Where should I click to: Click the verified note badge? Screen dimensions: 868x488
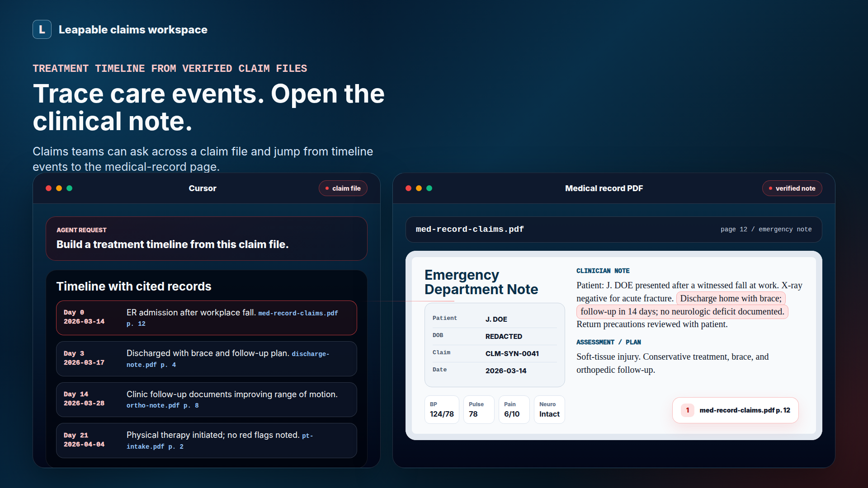(x=792, y=188)
